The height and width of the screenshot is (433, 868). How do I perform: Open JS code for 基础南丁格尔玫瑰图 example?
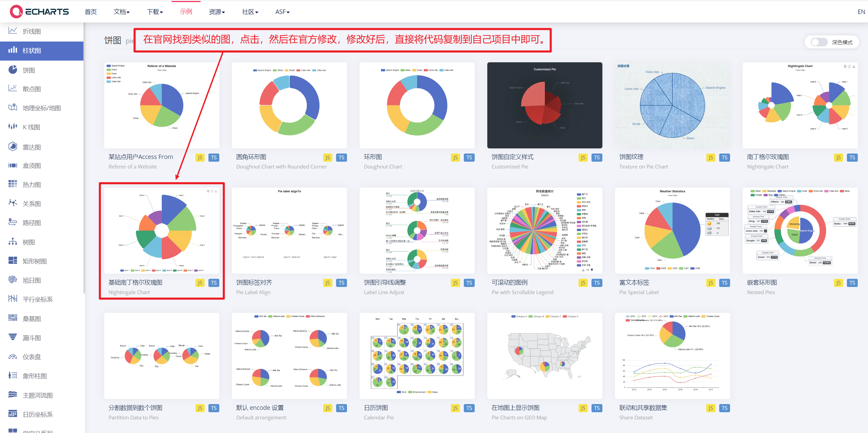pos(200,283)
